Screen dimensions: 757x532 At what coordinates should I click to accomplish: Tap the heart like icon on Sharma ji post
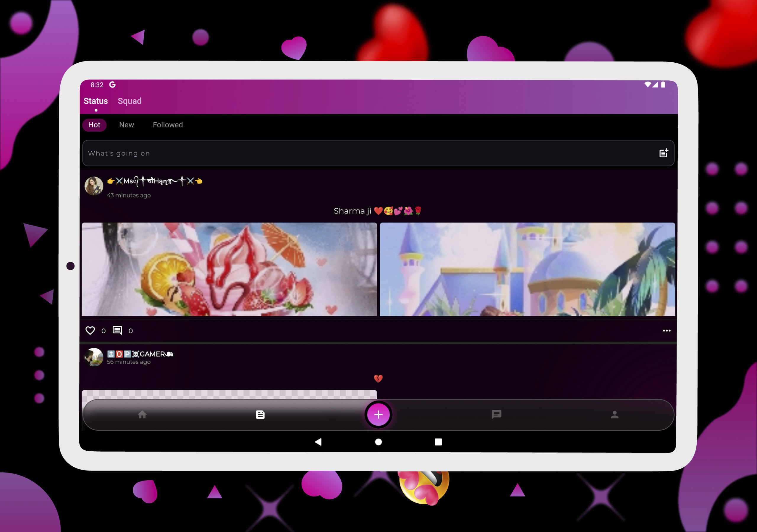pos(90,331)
